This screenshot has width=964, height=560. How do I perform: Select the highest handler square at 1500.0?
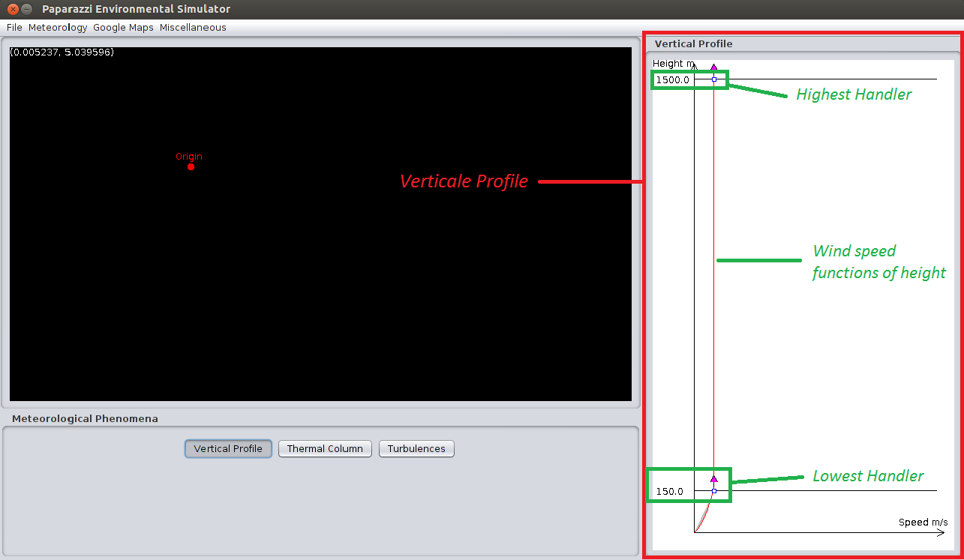[x=714, y=79]
